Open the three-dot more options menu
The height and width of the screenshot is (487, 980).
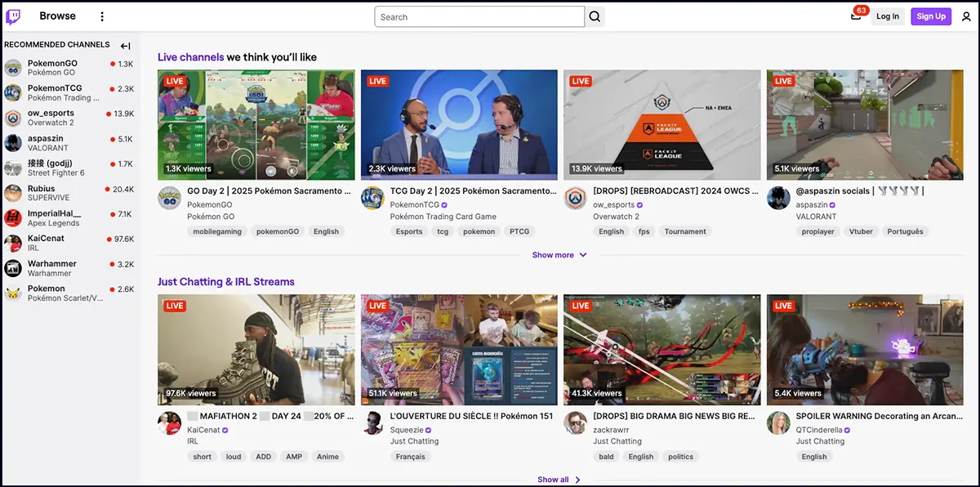(x=102, y=16)
